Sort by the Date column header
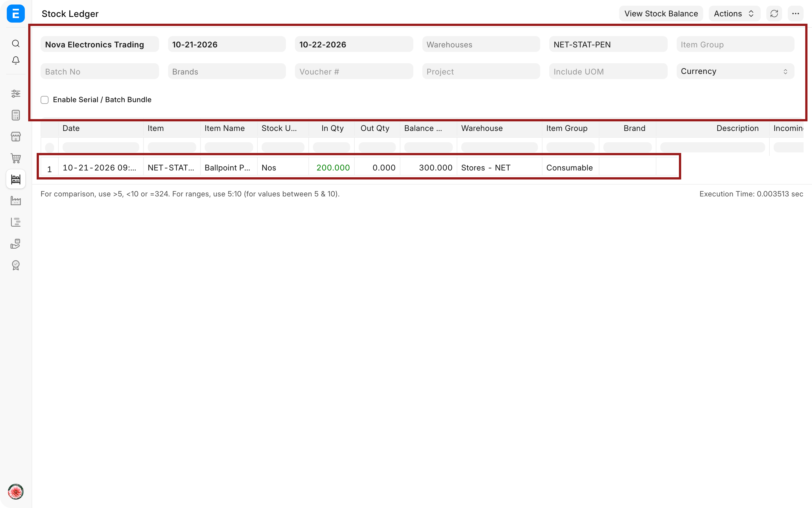 click(x=101, y=128)
